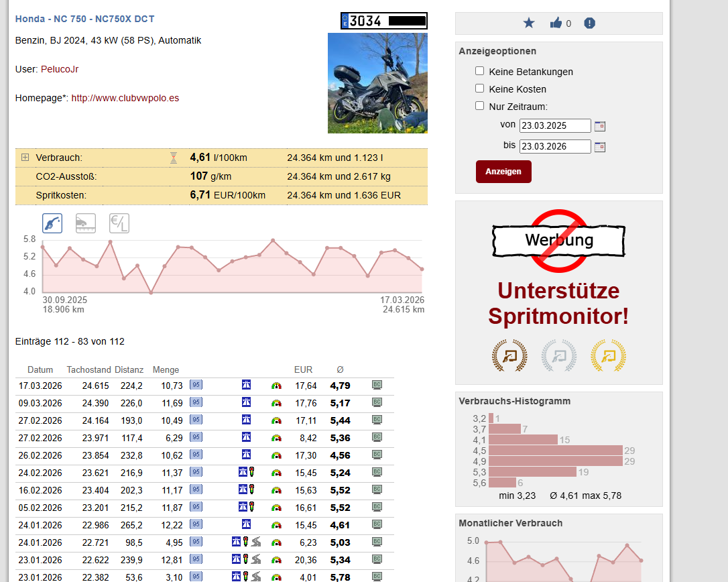Click the bronze supporter laurel badge
Viewport: 728px width, 582px height.
[x=509, y=355]
